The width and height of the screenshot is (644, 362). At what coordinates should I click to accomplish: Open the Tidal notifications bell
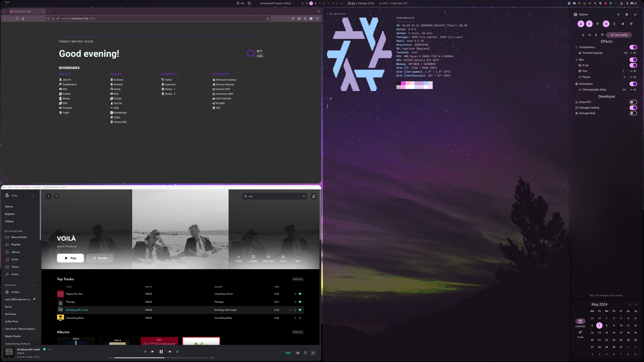click(314, 196)
